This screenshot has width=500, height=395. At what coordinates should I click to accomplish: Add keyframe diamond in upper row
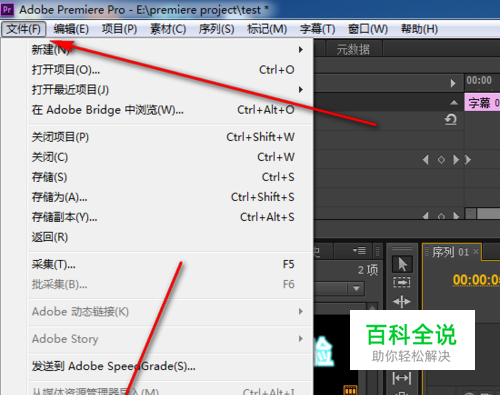pyautogui.click(x=441, y=160)
